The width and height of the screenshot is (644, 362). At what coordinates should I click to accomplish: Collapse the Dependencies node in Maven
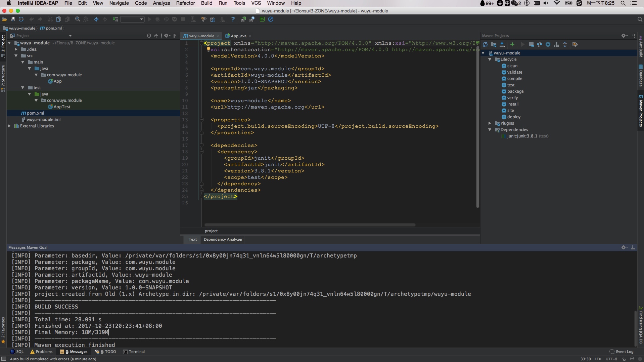click(x=490, y=129)
